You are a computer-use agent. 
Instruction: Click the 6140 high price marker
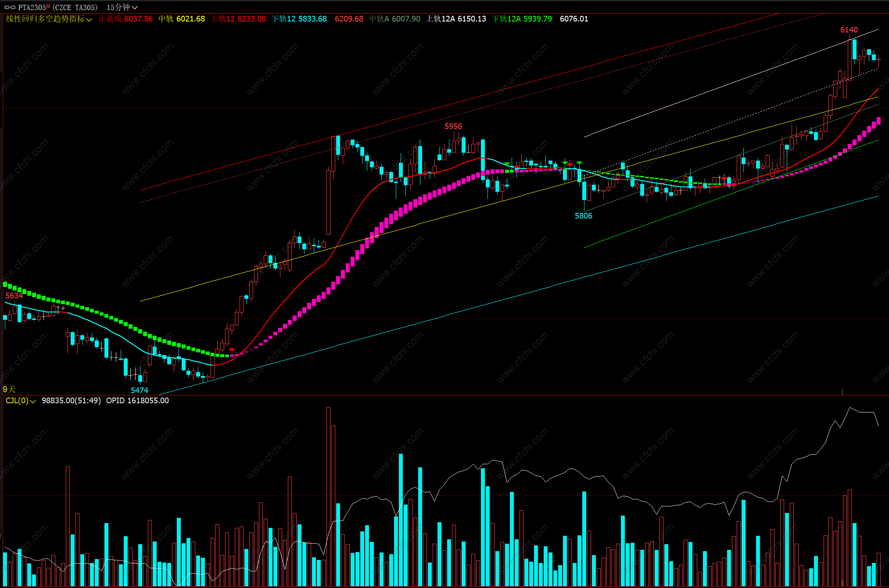[849, 30]
